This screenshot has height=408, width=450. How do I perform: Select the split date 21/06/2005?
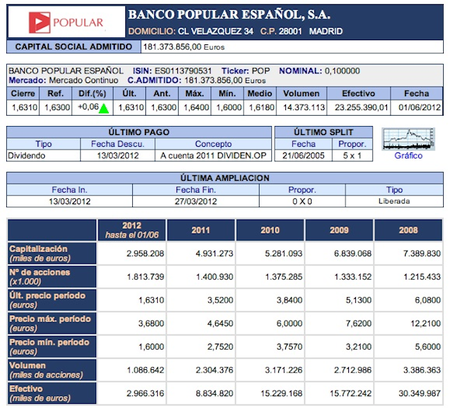(303, 156)
